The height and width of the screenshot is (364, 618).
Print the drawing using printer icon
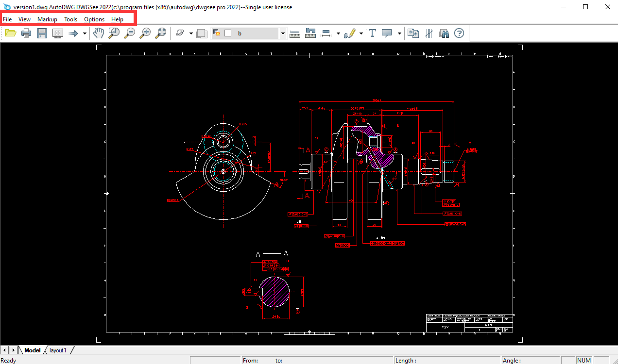click(26, 33)
